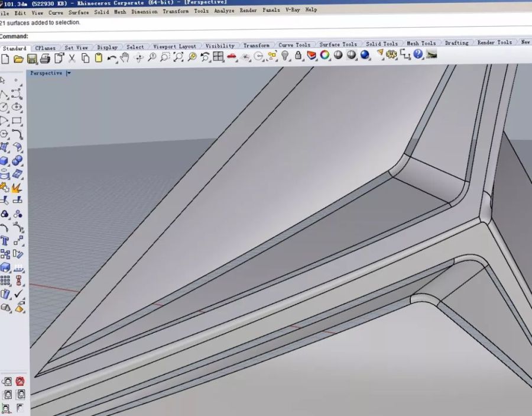Switch to the Solid Tools tab

pos(381,44)
